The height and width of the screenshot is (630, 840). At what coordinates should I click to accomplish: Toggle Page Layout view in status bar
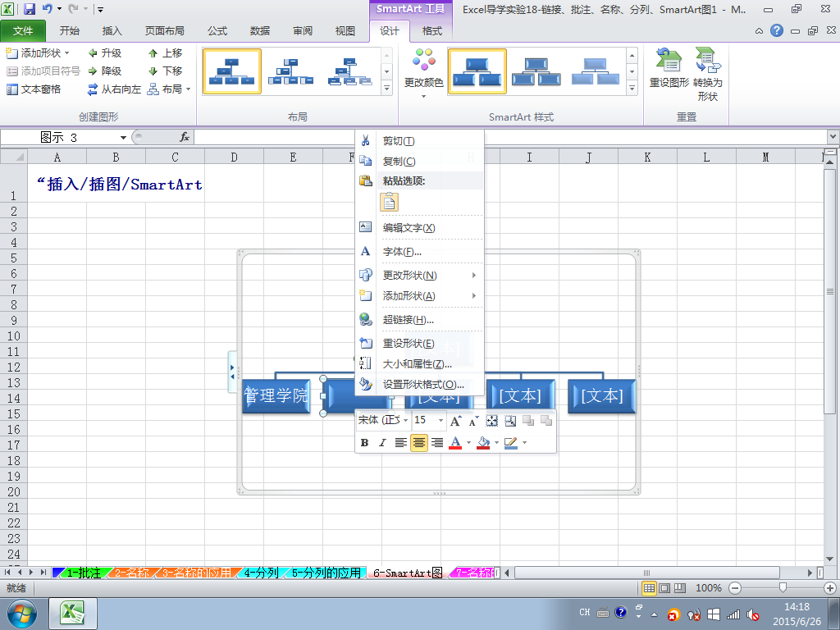[664, 588]
